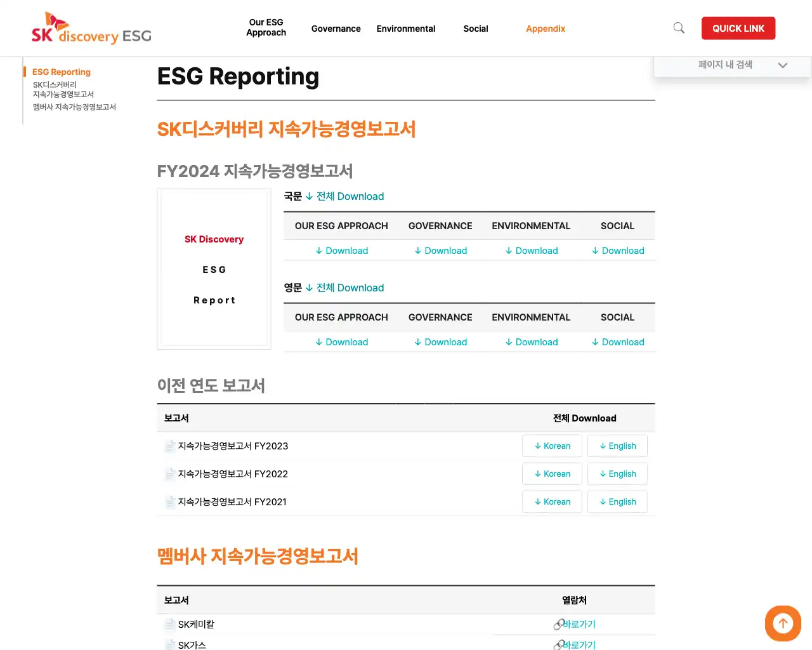Open the Governance menu
The width and height of the screenshot is (812, 650).
[x=336, y=29]
